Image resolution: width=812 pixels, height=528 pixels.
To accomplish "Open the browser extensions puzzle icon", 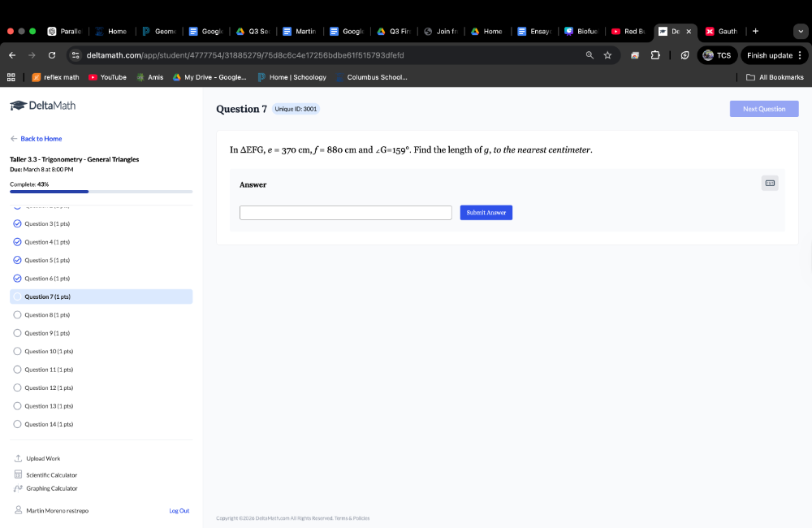I will [x=654, y=55].
